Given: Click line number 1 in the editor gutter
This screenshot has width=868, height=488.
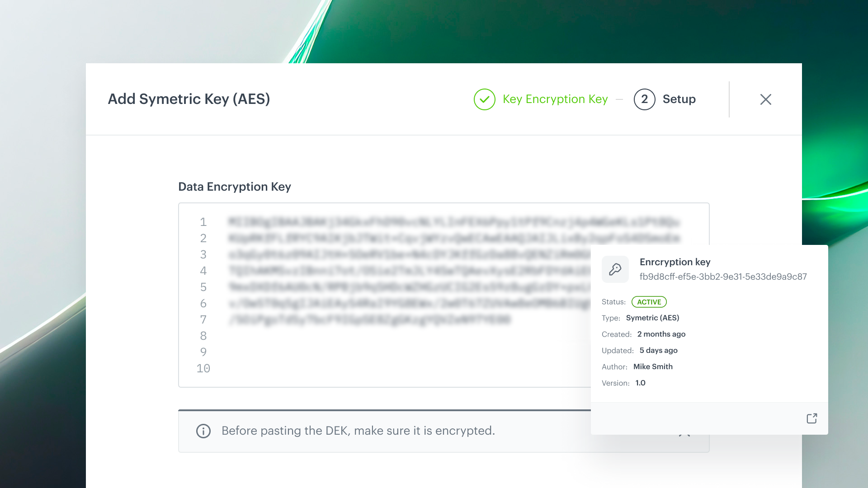Looking at the screenshot, I should pos(203,222).
